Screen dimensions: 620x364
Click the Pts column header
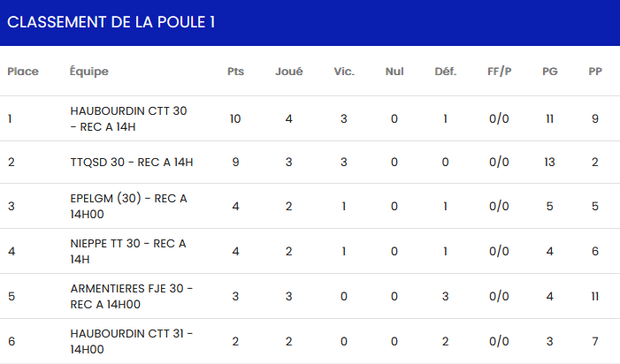point(235,72)
